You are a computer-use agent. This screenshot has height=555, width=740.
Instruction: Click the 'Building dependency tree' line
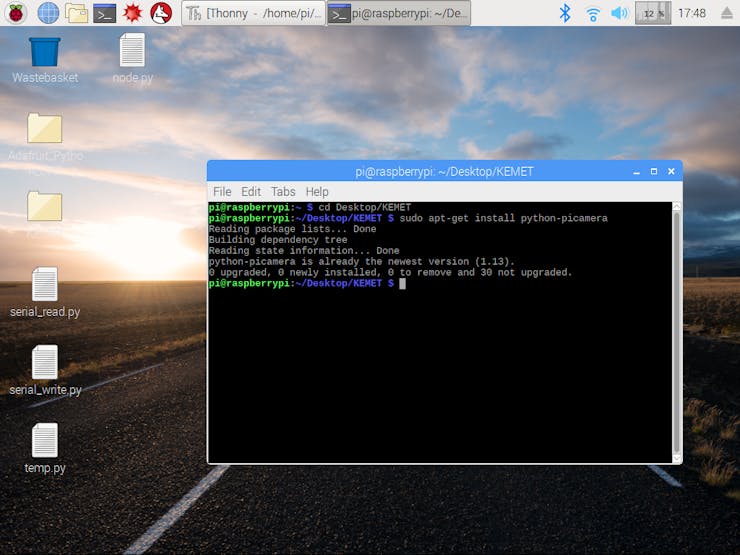click(278, 240)
